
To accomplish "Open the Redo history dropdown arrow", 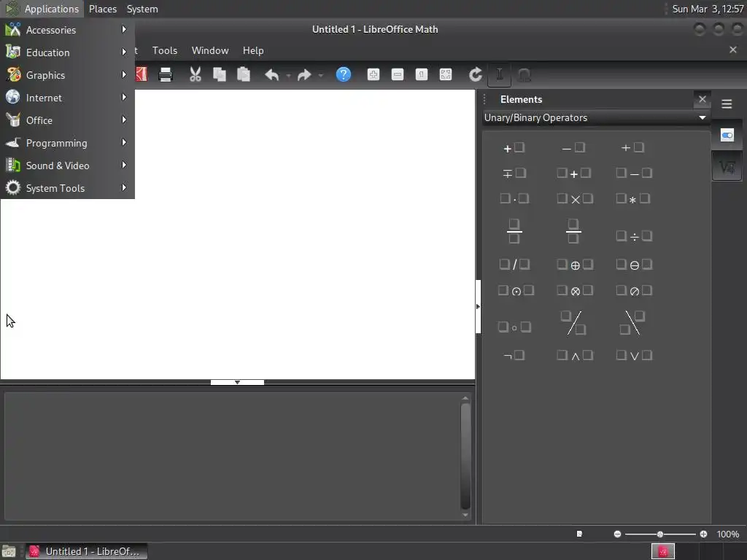I will 321,75.
